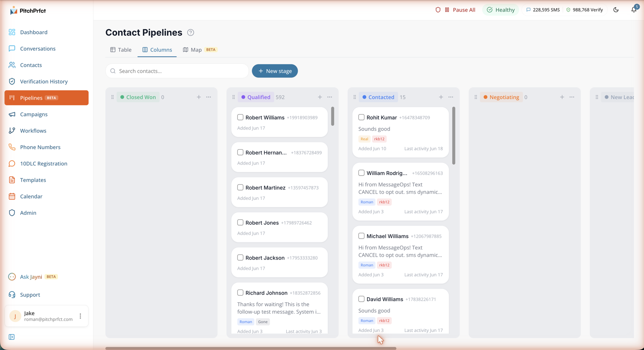Select Robert Martinez checkbox
The image size is (644, 350).
240,187
